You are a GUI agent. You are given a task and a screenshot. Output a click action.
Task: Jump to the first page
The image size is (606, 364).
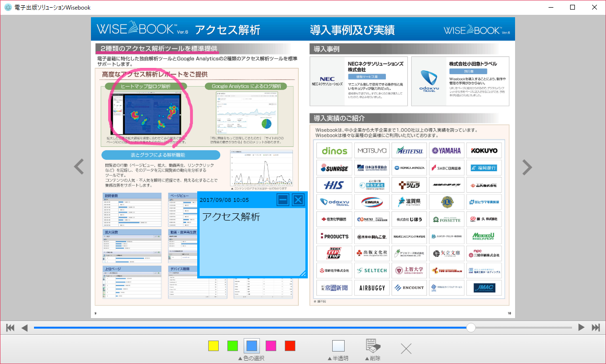point(10,328)
